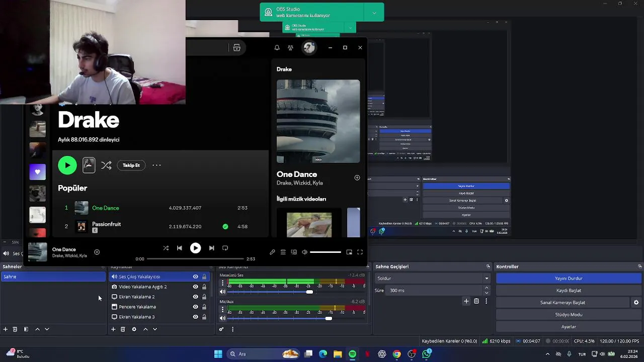Image resolution: width=644 pixels, height=362 pixels.
Task: Hide the Ses Çıkış Yakalayıcısı source
Action: (x=195, y=277)
